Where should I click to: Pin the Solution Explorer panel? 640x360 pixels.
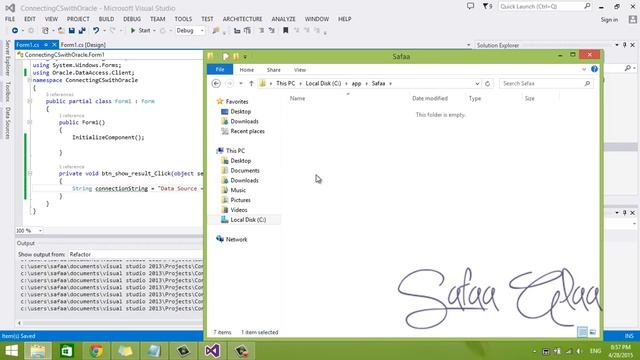tap(624, 45)
